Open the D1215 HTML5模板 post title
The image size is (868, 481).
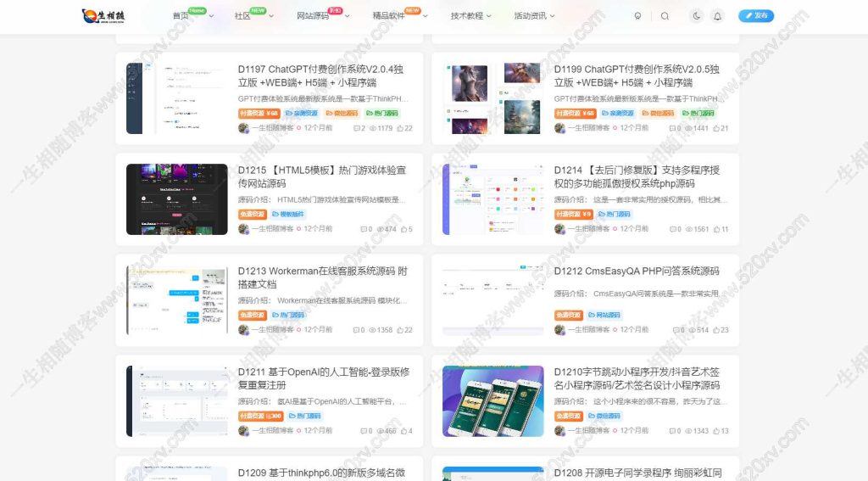(x=322, y=176)
